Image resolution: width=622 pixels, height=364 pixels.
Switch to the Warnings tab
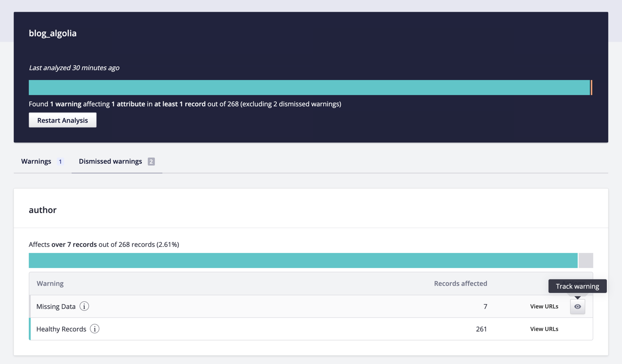pos(42,161)
